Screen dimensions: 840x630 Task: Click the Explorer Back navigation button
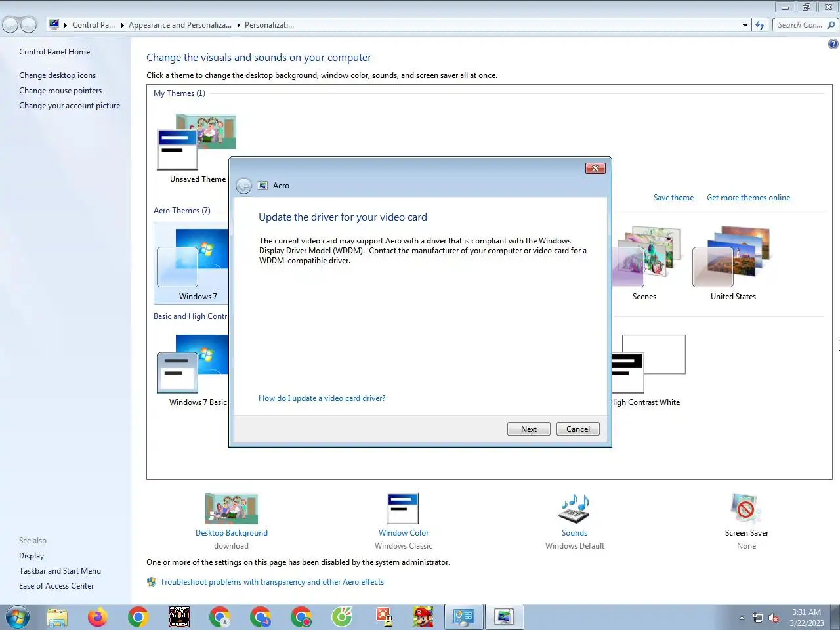10,25
